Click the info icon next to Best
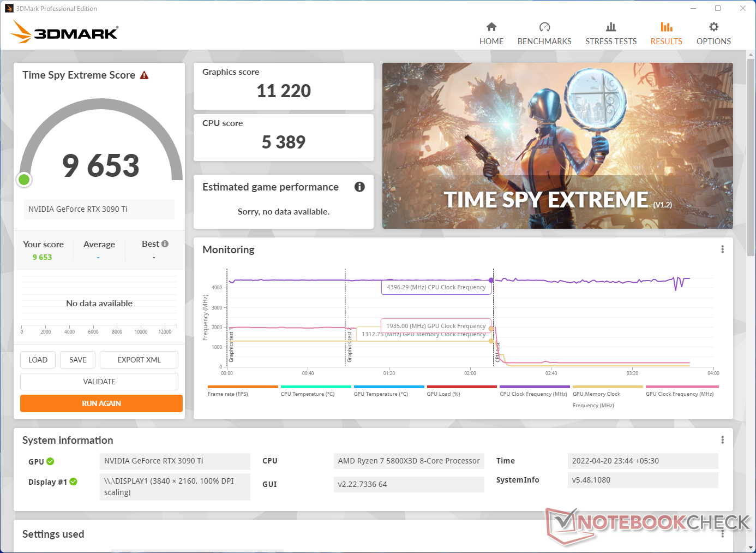 (x=165, y=244)
